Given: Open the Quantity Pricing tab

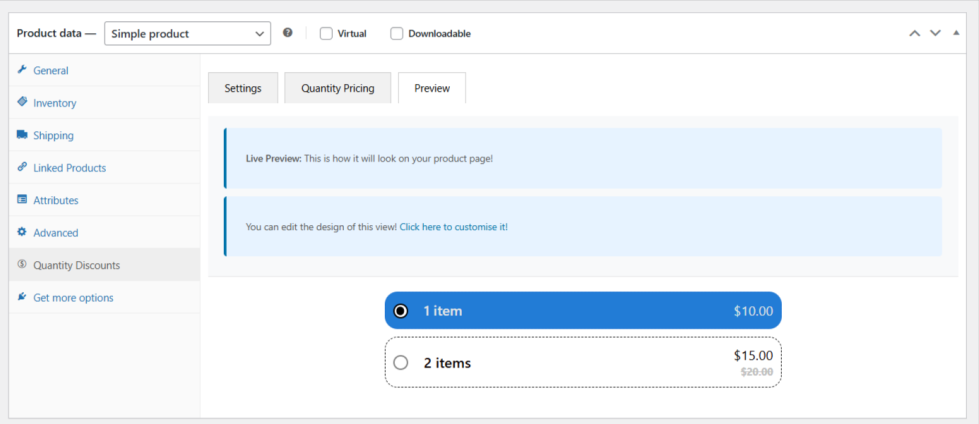Looking at the screenshot, I should click(x=338, y=88).
